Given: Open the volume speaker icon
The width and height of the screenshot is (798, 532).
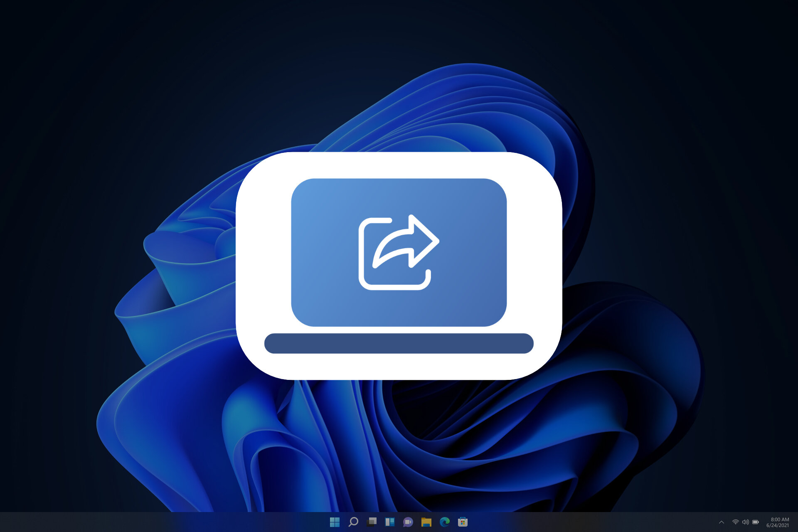Looking at the screenshot, I should 745,522.
